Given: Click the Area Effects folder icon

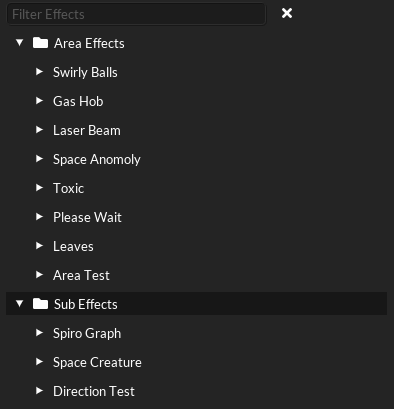Looking at the screenshot, I should pos(40,43).
